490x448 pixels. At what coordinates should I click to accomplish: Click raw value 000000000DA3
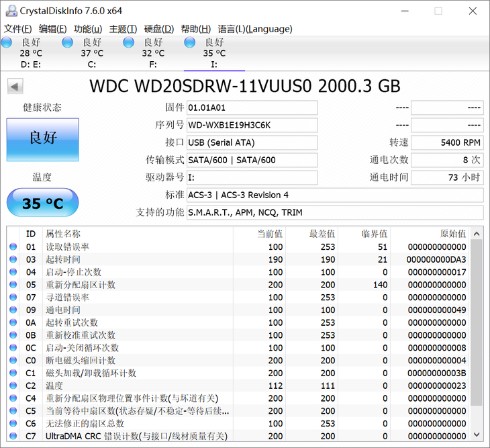pos(436,259)
